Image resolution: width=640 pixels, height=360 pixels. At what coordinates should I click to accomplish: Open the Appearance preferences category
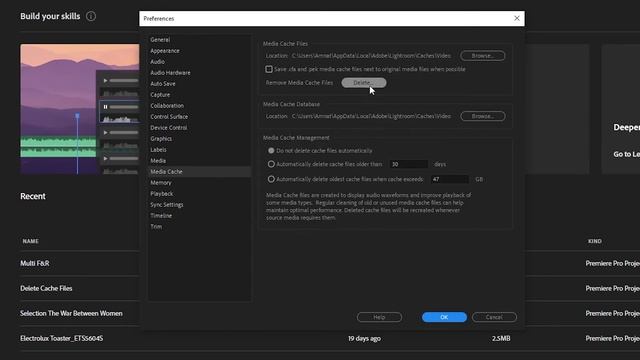[165, 51]
